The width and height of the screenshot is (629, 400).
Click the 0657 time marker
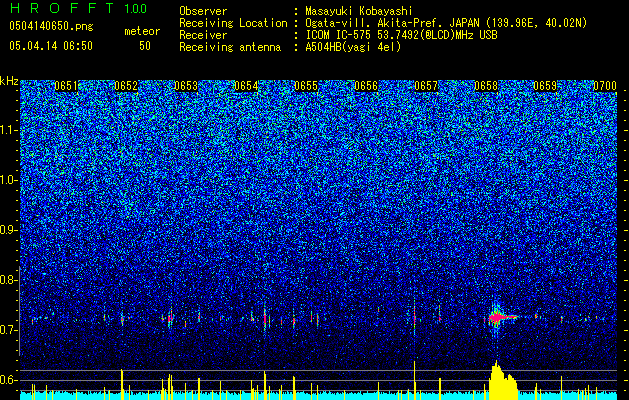426,86
